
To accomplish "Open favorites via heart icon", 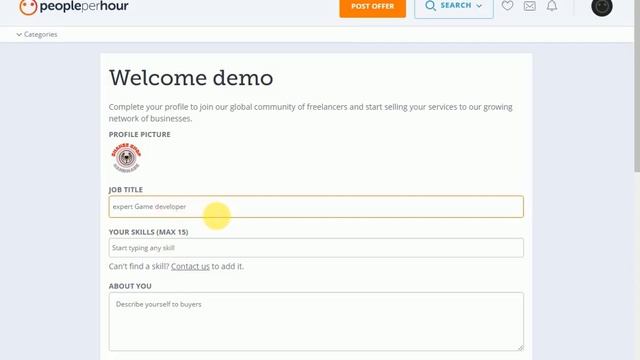I will (507, 6).
